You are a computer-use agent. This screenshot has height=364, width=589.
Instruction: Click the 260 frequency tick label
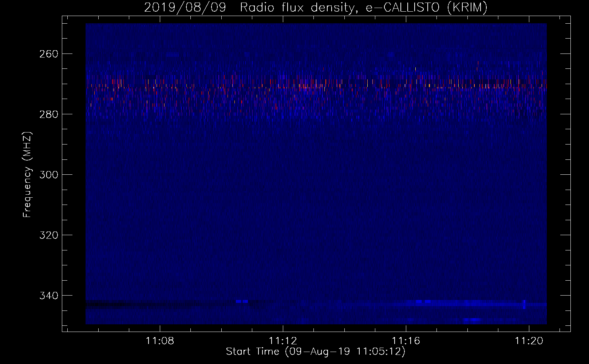point(48,54)
